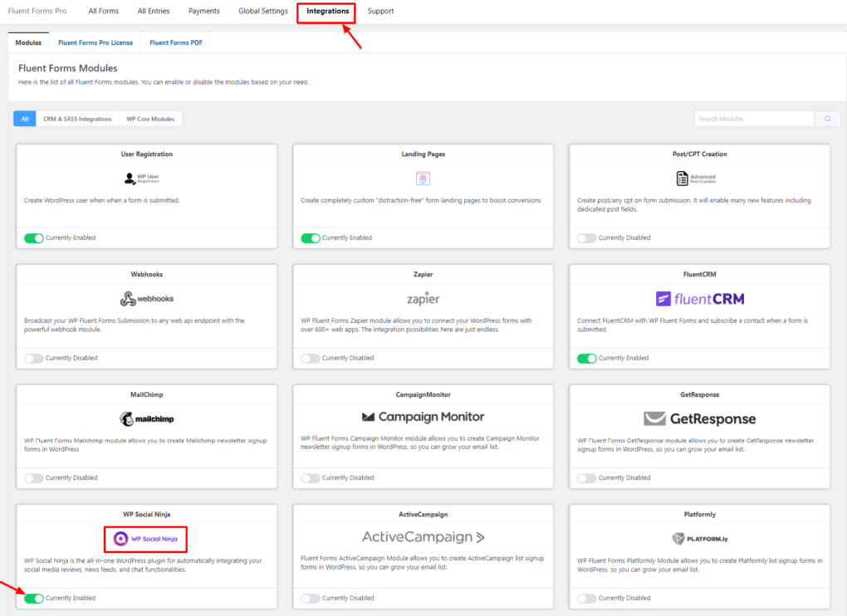Enable the Zapier module toggle
Screen dimensions: 847x616
tap(310, 359)
